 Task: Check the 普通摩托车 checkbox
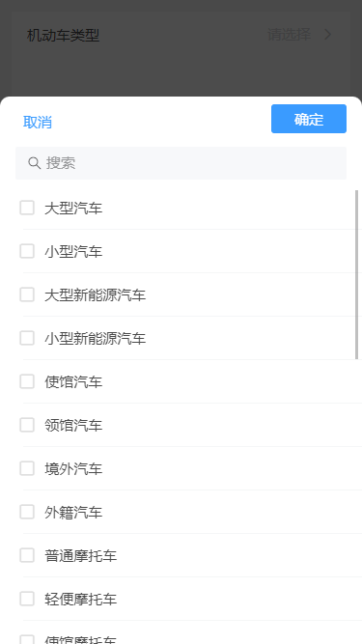pos(27,555)
